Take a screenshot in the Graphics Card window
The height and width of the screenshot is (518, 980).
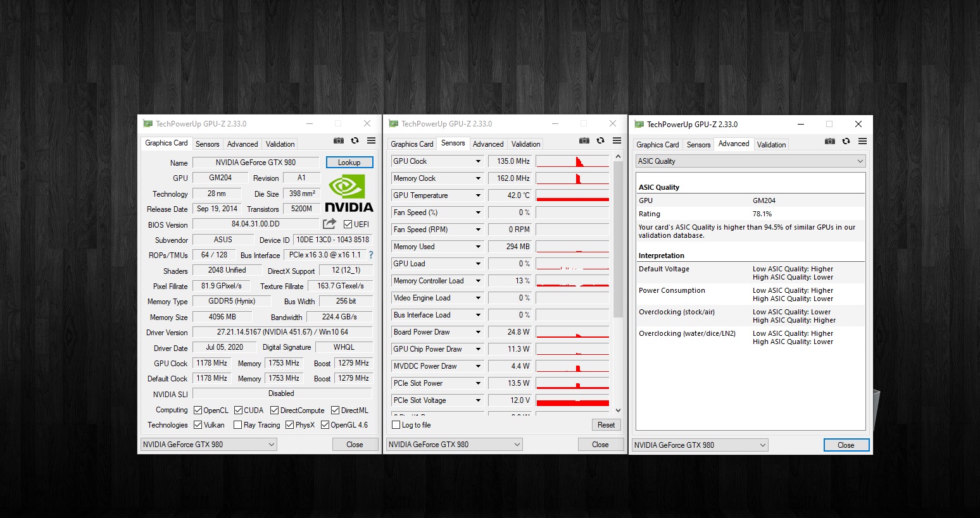click(x=339, y=140)
